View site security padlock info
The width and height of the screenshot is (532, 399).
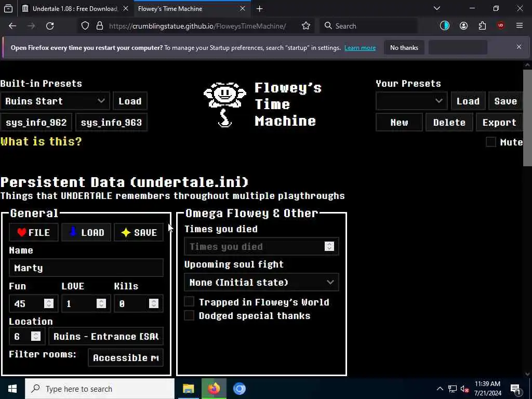click(x=99, y=26)
